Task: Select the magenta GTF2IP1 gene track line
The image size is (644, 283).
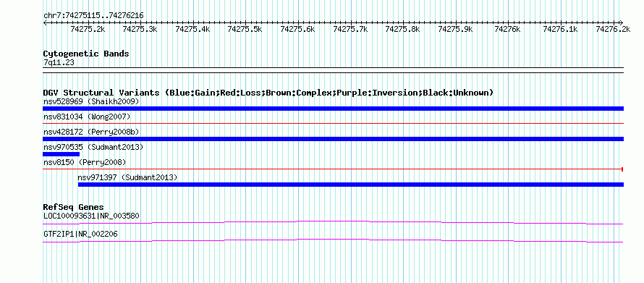Action: (x=333, y=241)
